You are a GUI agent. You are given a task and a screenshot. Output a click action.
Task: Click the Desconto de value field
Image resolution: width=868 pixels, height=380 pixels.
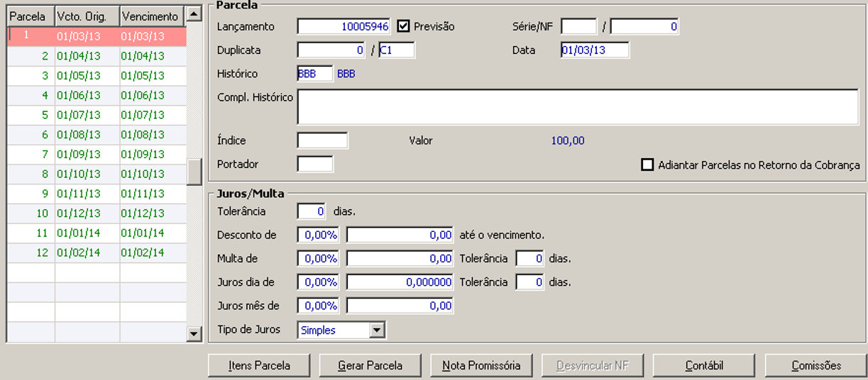tap(400, 235)
